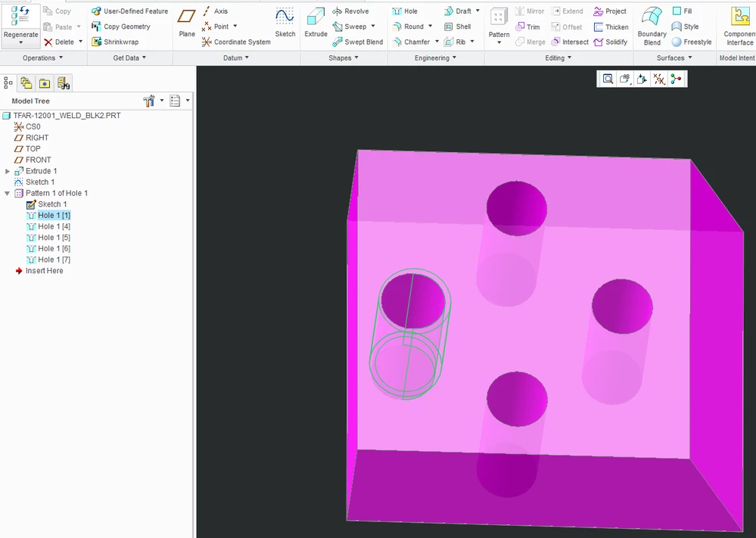
Task: Open the Engineering group menu
Action: [x=435, y=58]
